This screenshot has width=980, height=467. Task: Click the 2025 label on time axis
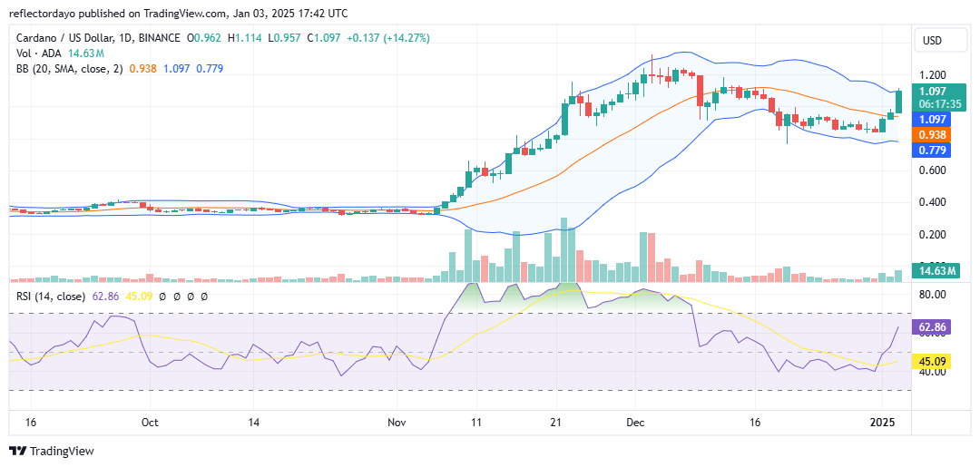pos(882,423)
